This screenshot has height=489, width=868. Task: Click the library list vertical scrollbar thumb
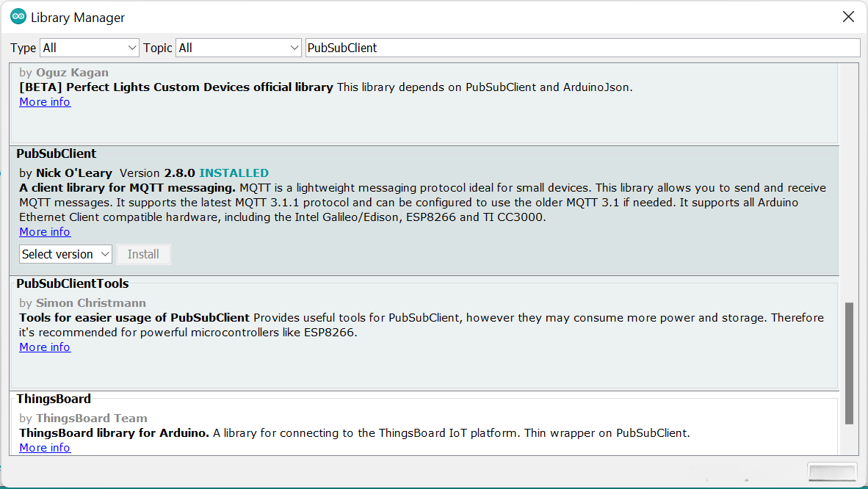pos(849,363)
